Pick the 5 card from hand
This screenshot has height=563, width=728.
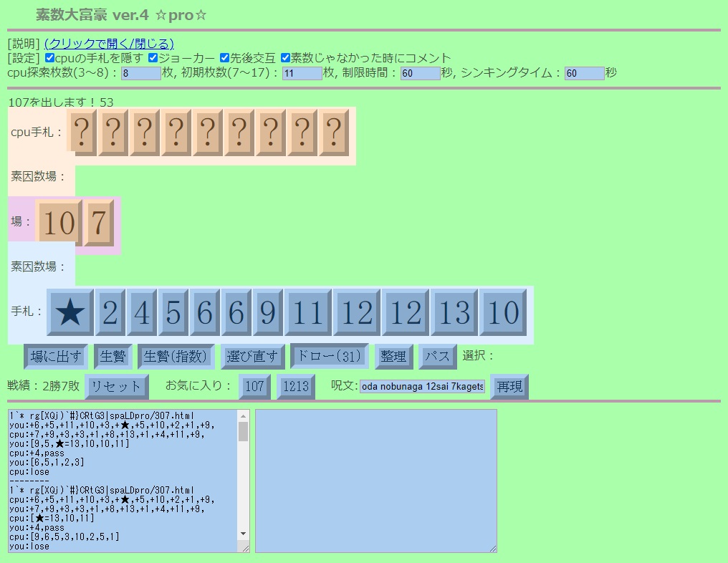173,312
